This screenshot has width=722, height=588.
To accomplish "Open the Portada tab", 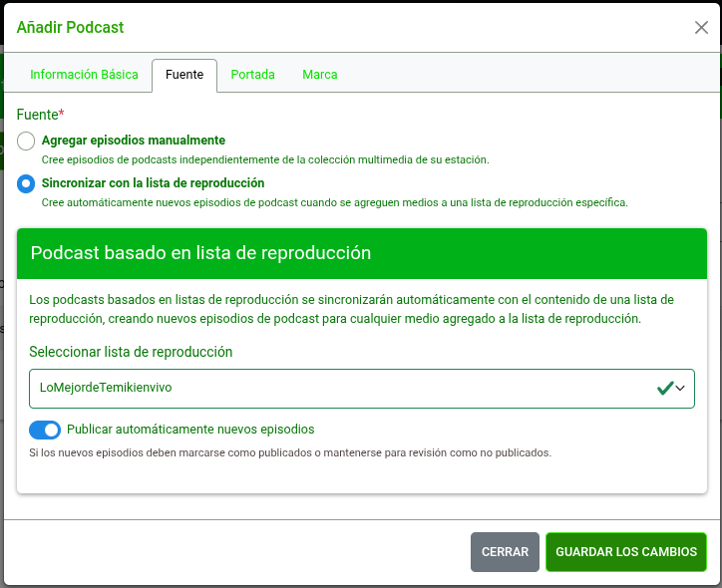I will [252, 75].
